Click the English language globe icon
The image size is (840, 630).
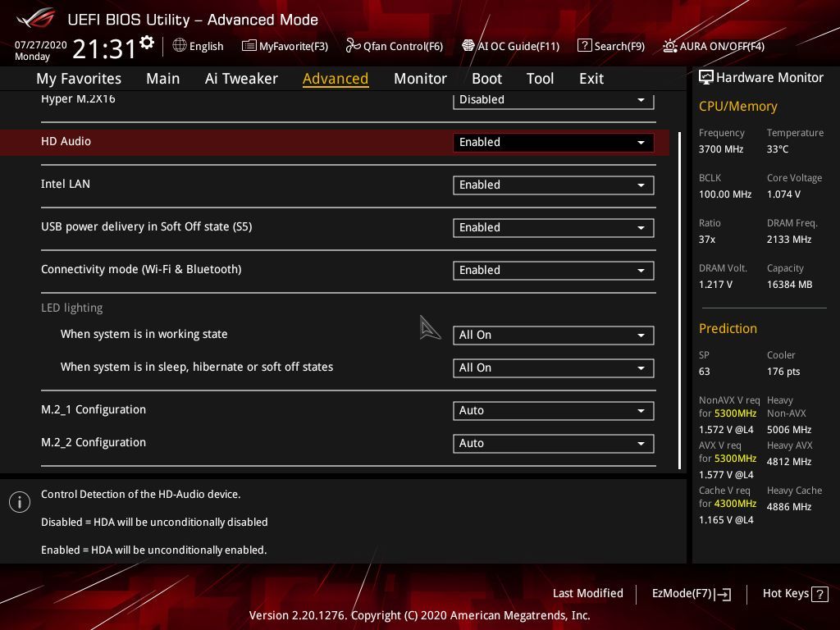pos(180,45)
